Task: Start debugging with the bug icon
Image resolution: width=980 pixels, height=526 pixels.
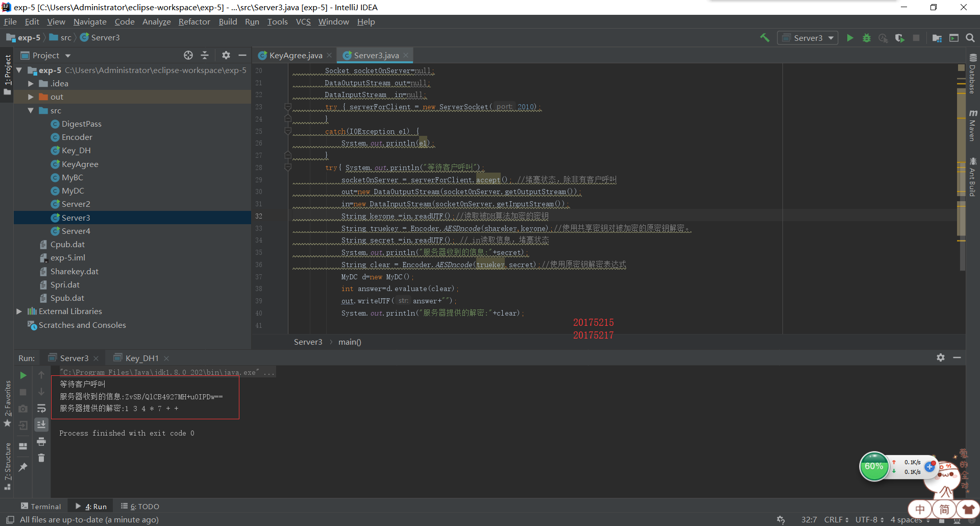Action: pyautogui.click(x=867, y=38)
